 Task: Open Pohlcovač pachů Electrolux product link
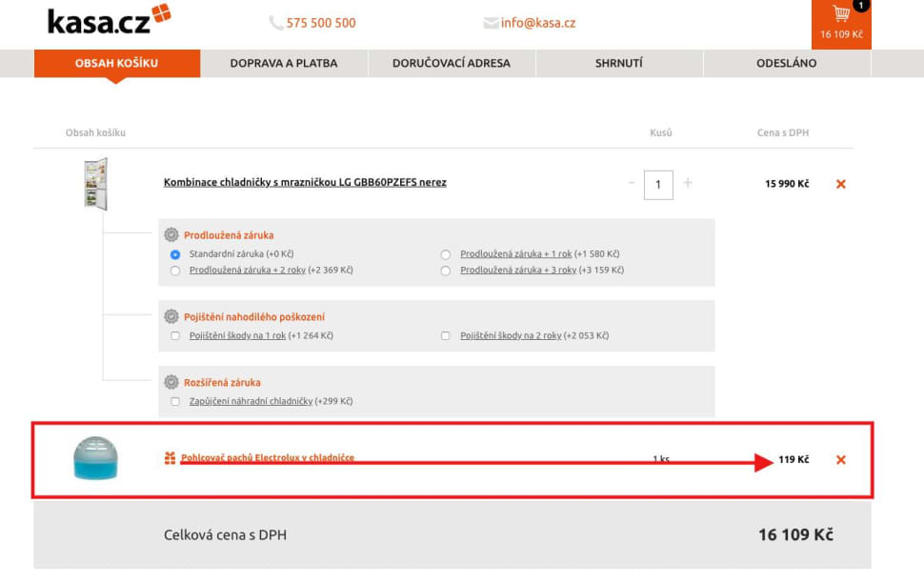tap(268, 458)
